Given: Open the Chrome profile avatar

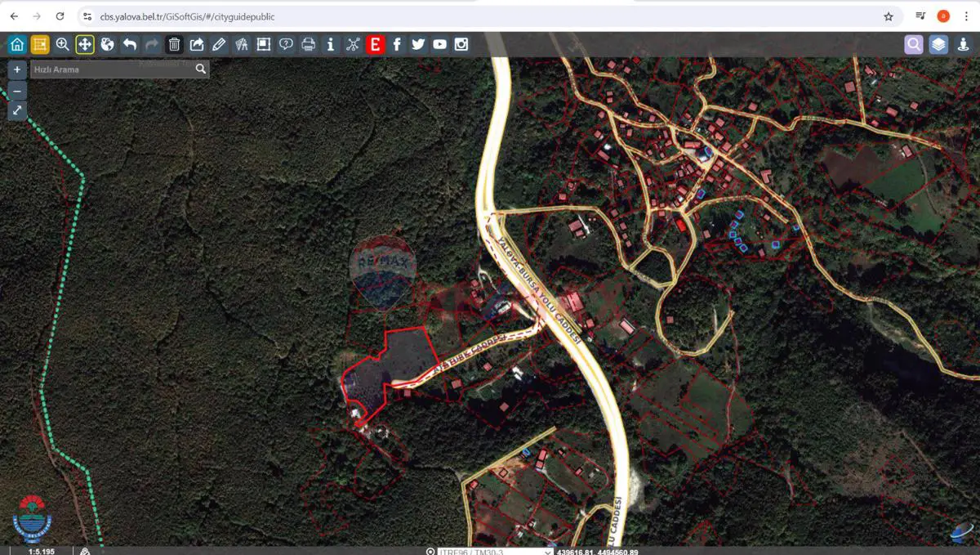Looking at the screenshot, I should (943, 16).
